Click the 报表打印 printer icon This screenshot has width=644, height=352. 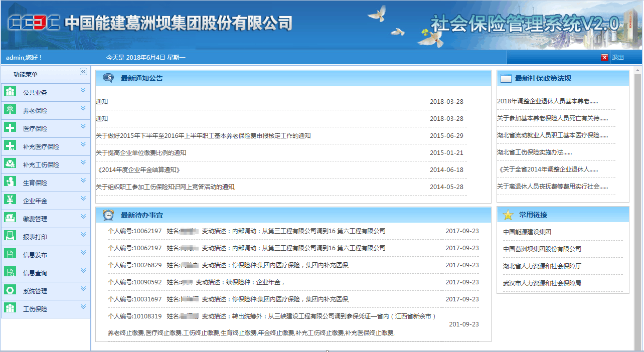click(10, 236)
